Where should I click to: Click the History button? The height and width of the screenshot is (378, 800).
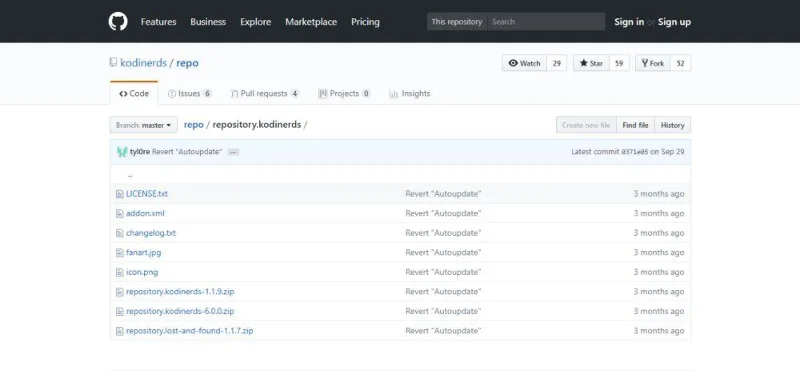coord(672,125)
